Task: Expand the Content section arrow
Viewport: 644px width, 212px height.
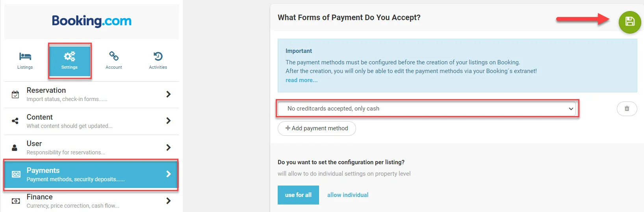Action: (x=169, y=120)
